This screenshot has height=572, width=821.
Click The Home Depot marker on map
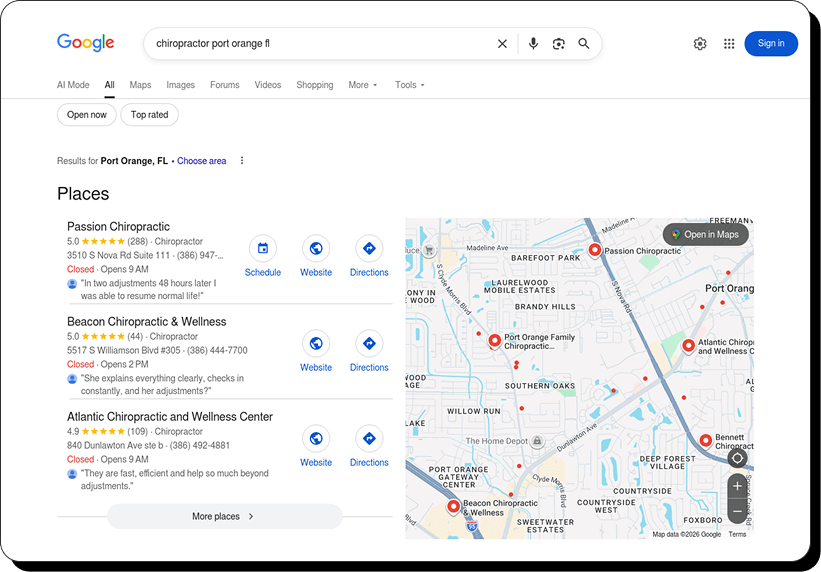[537, 442]
